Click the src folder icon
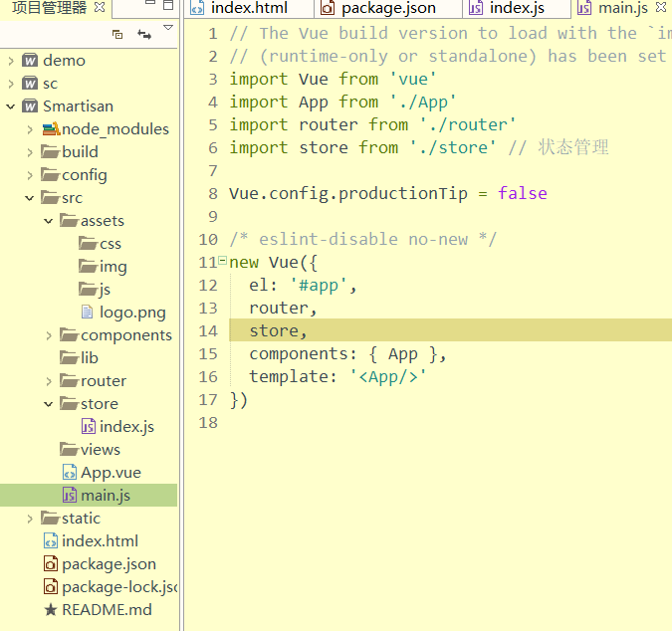This screenshot has height=631, width=672. tap(50, 197)
